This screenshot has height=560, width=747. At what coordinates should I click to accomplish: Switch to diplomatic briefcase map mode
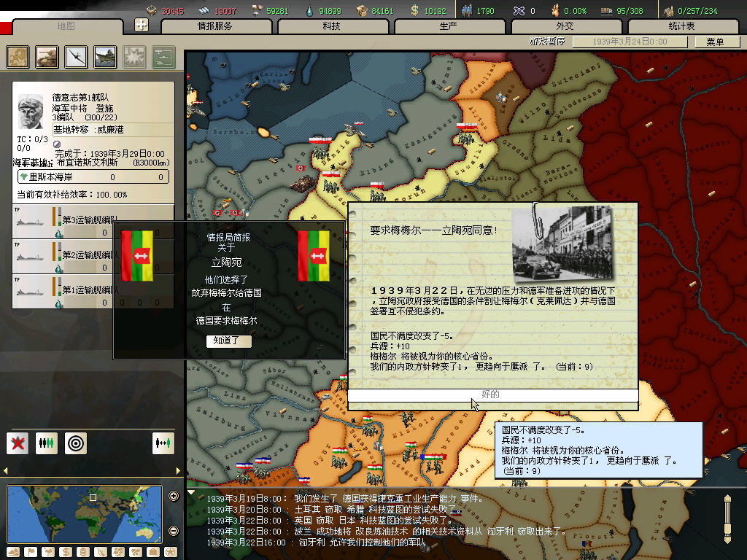point(153,552)
